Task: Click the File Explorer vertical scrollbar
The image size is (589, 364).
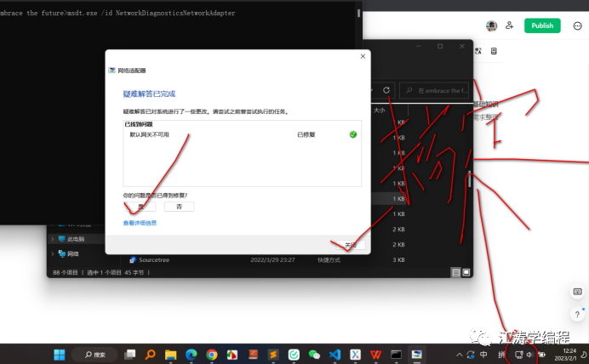Action: [x=469, y=179]
